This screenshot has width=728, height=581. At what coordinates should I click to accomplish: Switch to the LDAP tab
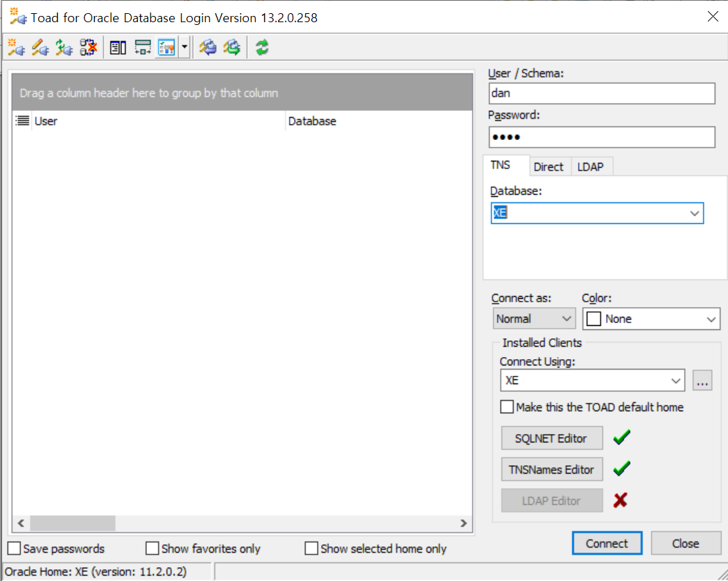pyautogui.click(x=591, y=166)
